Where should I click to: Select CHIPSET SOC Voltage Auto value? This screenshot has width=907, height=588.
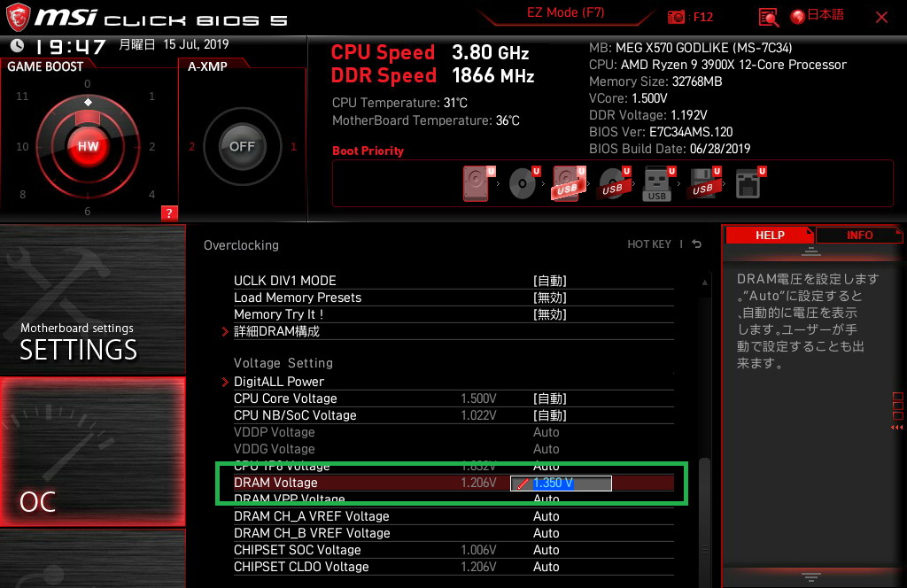pos(546,549)
